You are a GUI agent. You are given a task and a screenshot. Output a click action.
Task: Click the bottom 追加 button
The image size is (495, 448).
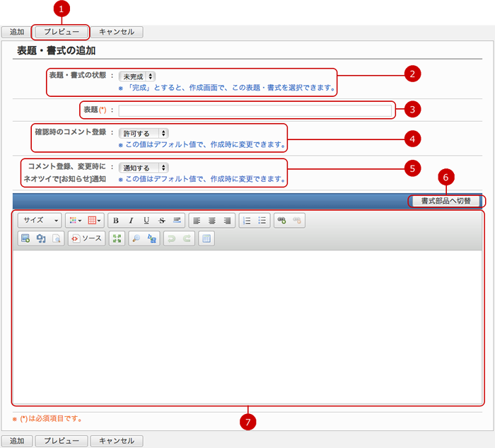(17, 441)
